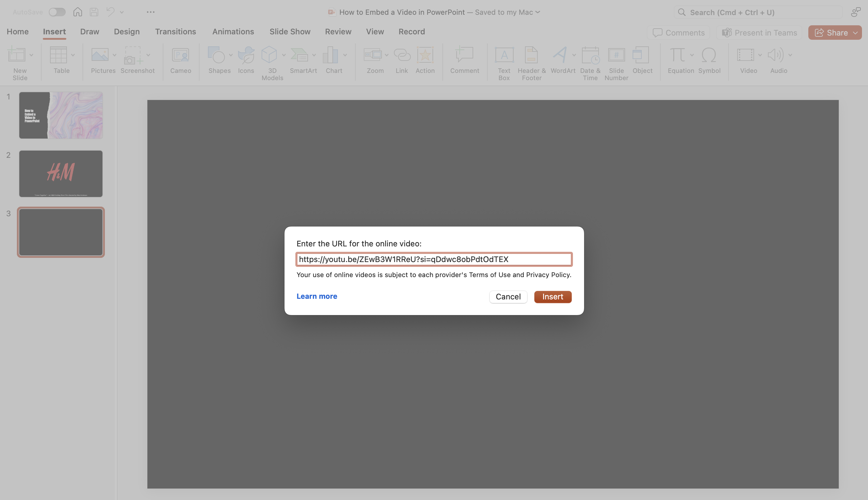The width and height of the screenshot is (868, 500).
Task: Click the Search field in the title bar
Action: coord(758,12)
